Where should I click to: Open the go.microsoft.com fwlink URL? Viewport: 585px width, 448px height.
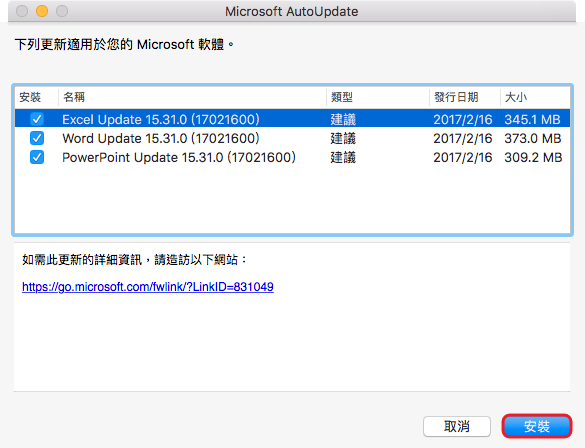point(148,286)
